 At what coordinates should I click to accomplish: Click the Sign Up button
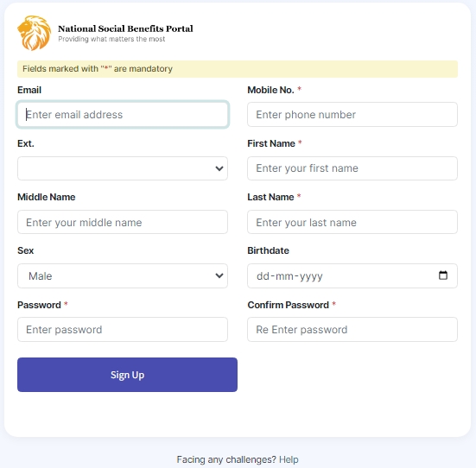pyautogui.click(x=127, y=375)
